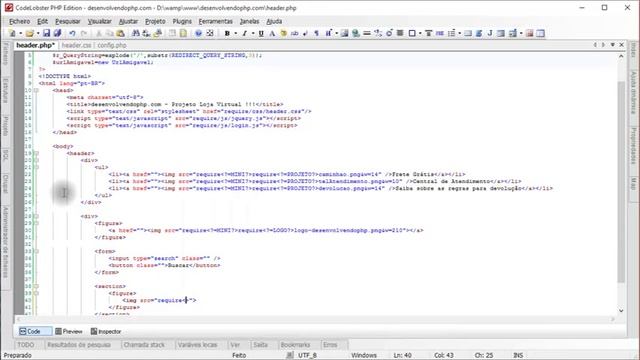Click the square form element icon
640x360 pixels.
coord(412,33)
